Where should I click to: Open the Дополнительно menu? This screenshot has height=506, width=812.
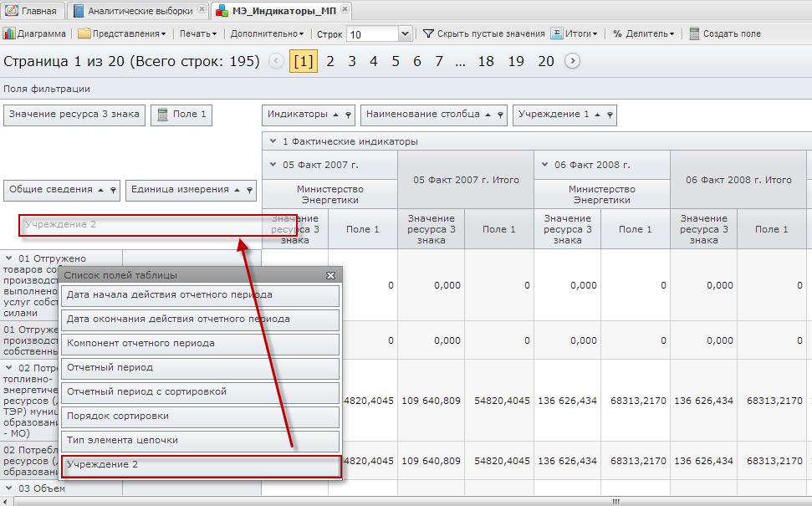pos(268,33)
